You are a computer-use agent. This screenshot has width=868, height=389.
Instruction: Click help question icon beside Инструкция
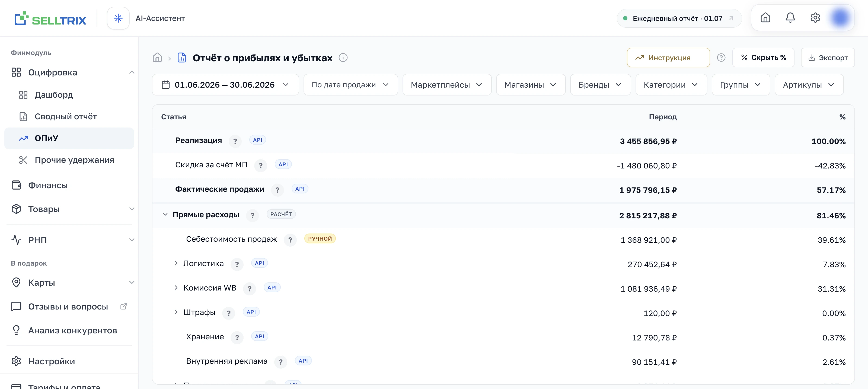coord(721,58)
